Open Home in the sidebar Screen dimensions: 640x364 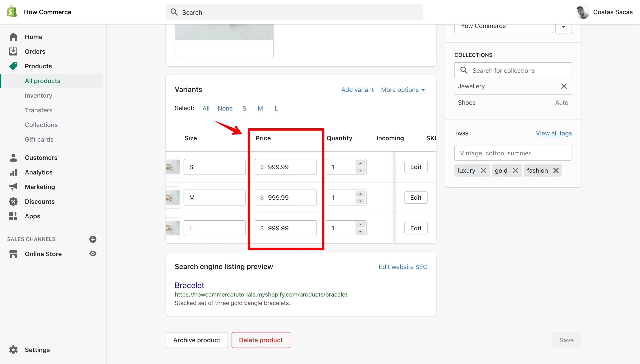(34, 37)
